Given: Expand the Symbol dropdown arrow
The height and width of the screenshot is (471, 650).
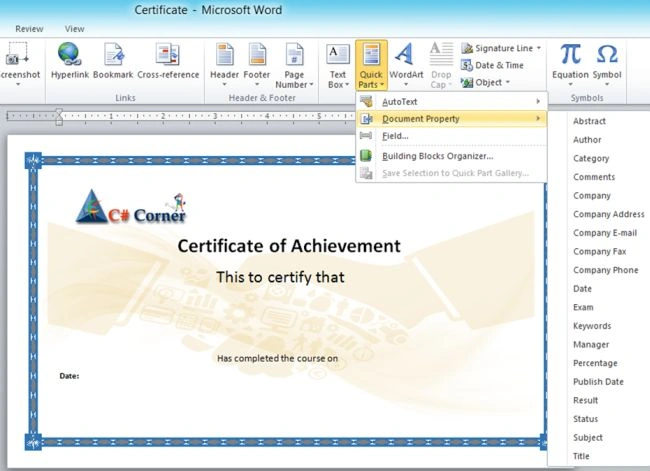Looking at the screenshot, I should 607,84.
